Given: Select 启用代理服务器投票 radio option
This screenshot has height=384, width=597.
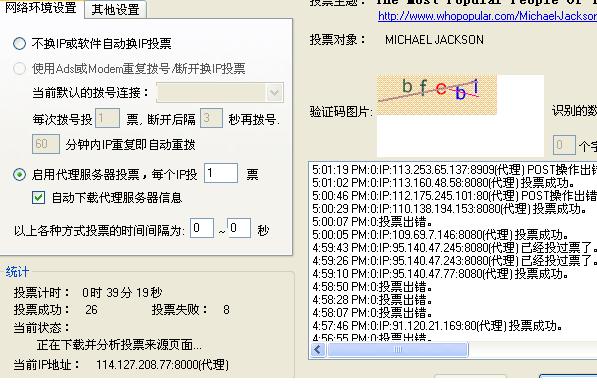Looking at the screenshot, I should tap(19, 175).
